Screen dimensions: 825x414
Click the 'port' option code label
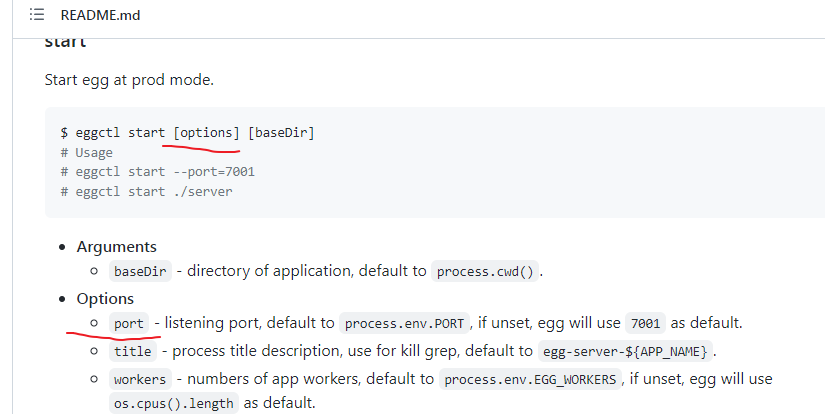coord(129,323)
